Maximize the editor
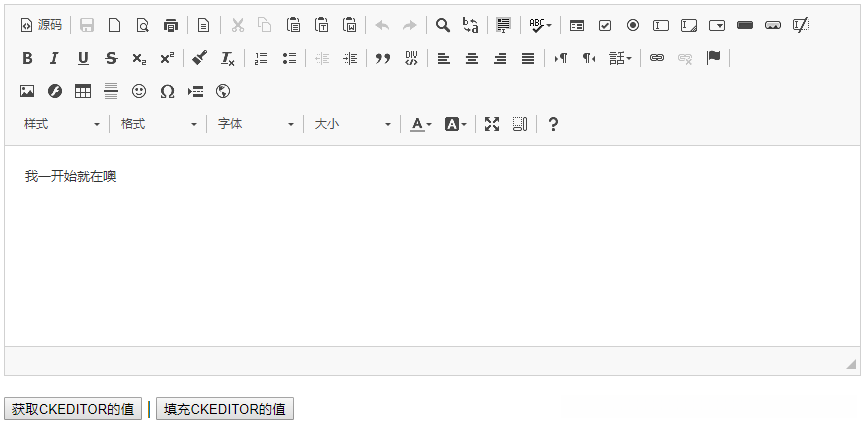This screenshot has height=428, width=867. [492, 124]
